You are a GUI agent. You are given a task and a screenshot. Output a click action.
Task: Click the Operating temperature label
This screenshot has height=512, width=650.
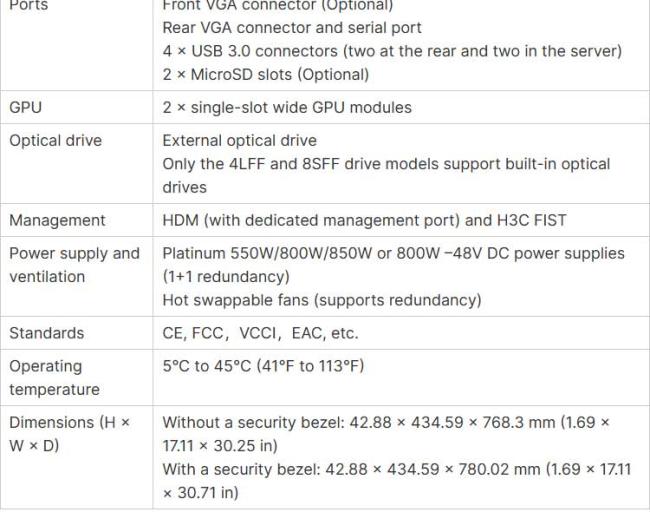[54, 378]
